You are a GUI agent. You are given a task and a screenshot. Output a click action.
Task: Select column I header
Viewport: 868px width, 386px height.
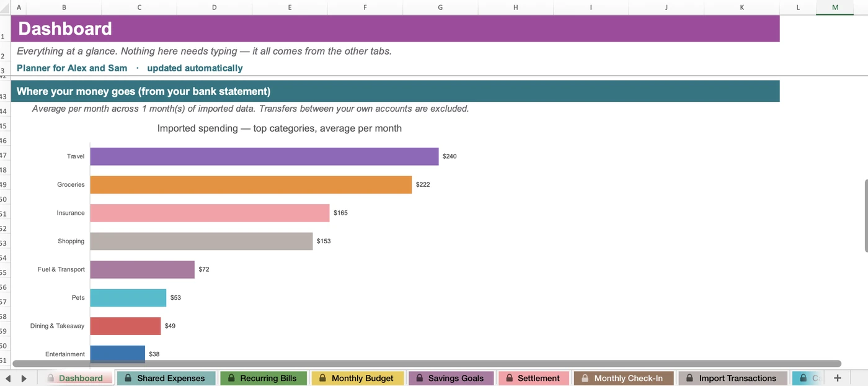coord(591,7)
